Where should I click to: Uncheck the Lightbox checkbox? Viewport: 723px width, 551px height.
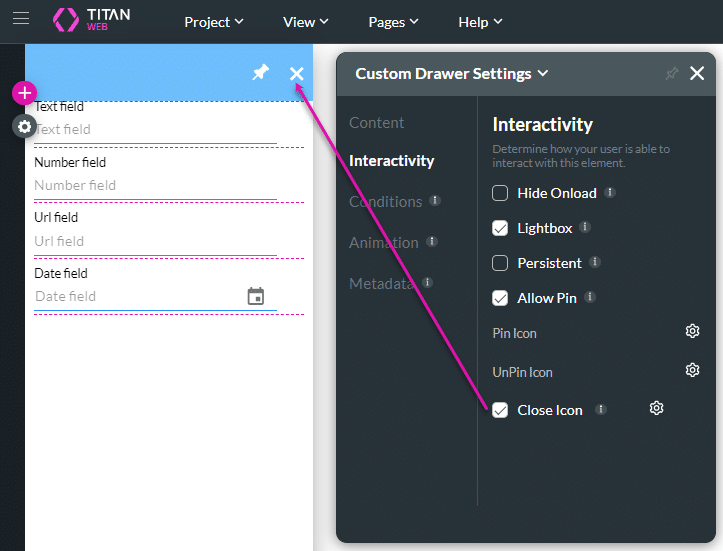point(501,228)
